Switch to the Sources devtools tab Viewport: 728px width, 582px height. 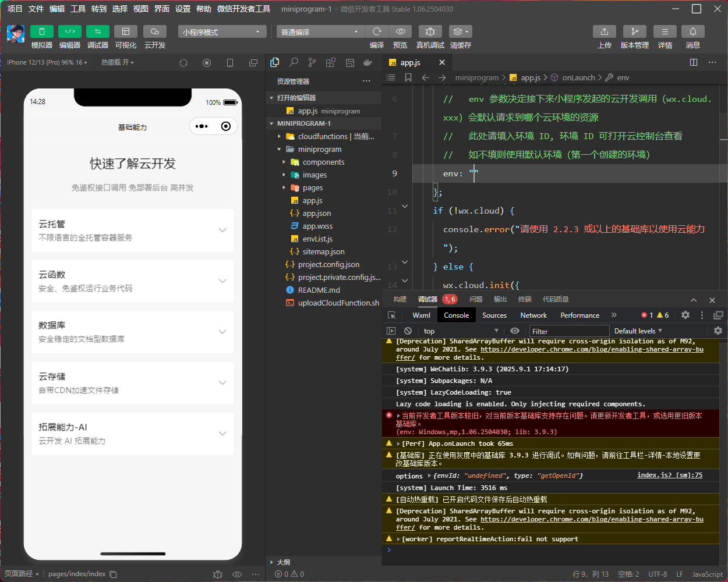(x=494, y=315)
